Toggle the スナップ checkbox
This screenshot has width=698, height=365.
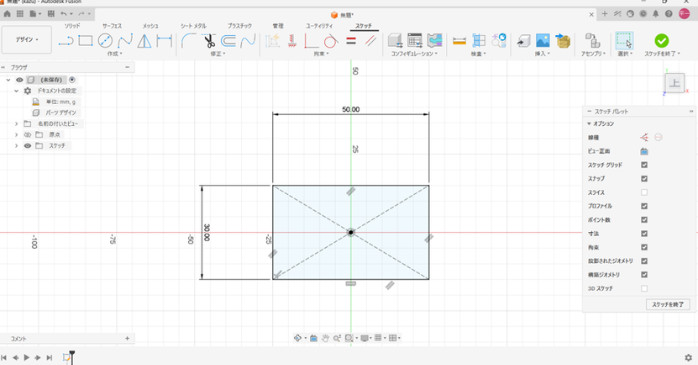click(644, 179)
